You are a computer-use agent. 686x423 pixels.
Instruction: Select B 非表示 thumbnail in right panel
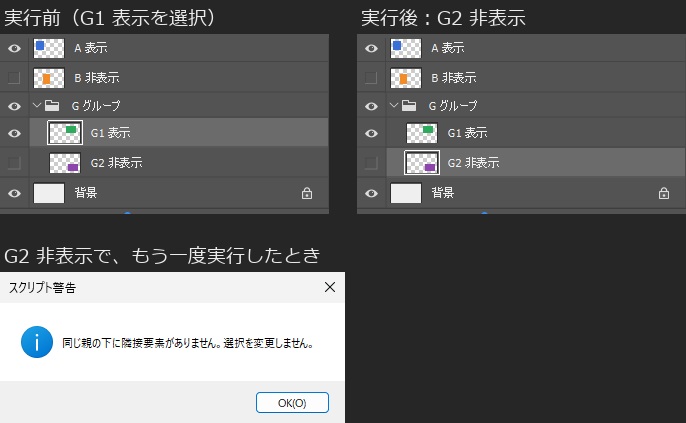click(x=406, y=78)
